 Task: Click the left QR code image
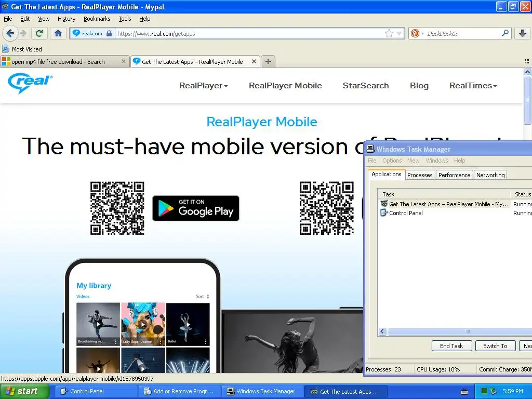pos(117,208)
